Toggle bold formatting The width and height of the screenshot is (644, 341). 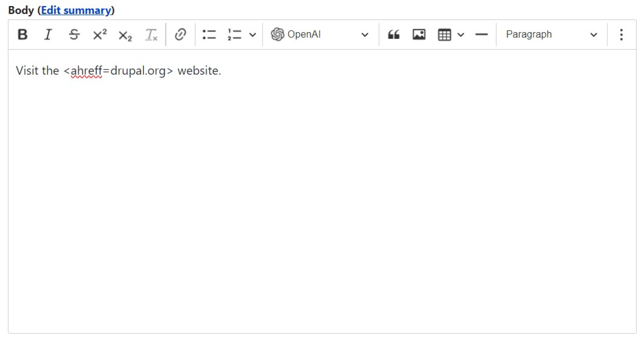coord(22,35)
